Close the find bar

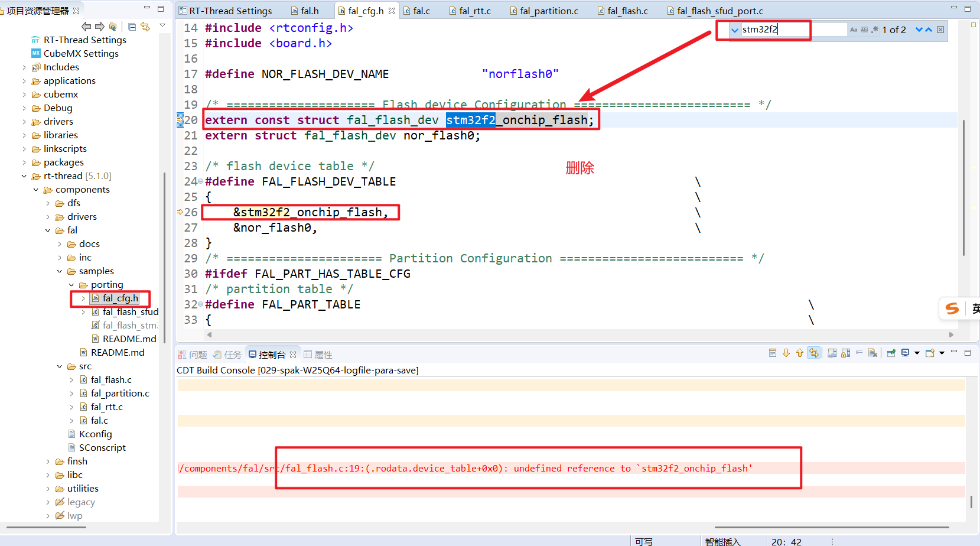[940, 30]
